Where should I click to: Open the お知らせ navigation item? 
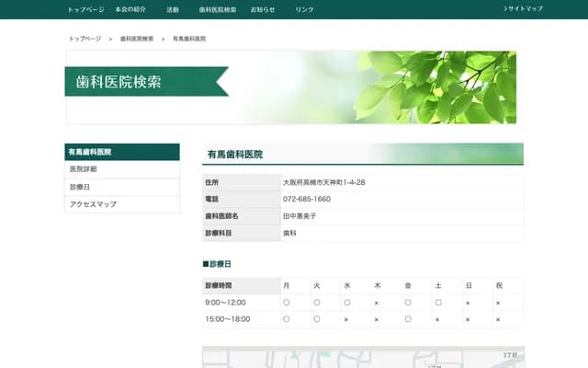click(x=263, y=9)
